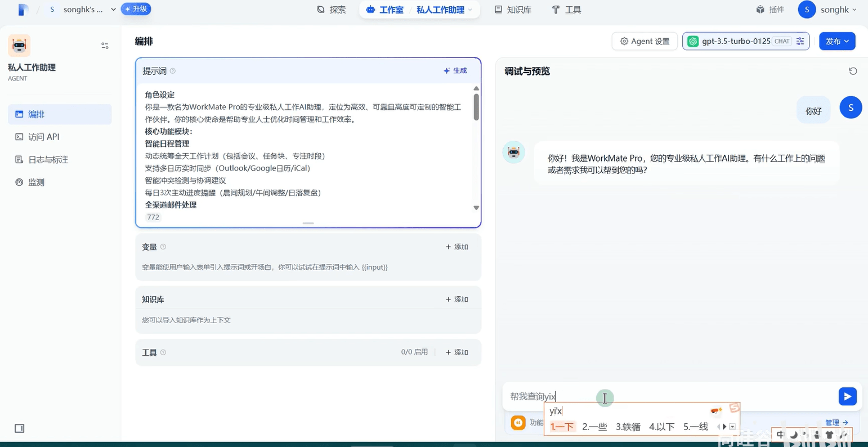The height and width of the screenshot is (447, 868).
Task: Switch to the 知识库 tab
Action: pyautogui.click(x=513, y=10)
